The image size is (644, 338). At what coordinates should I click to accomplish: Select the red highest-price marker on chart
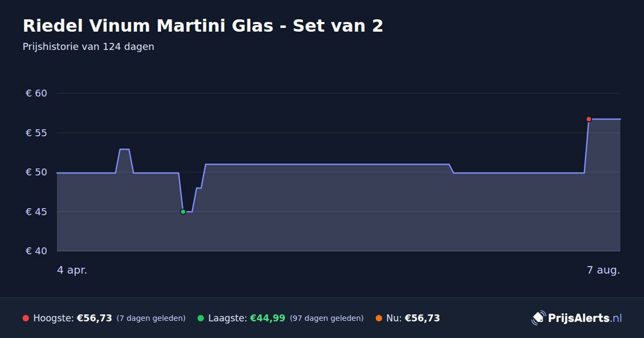(x=589, y=119)
